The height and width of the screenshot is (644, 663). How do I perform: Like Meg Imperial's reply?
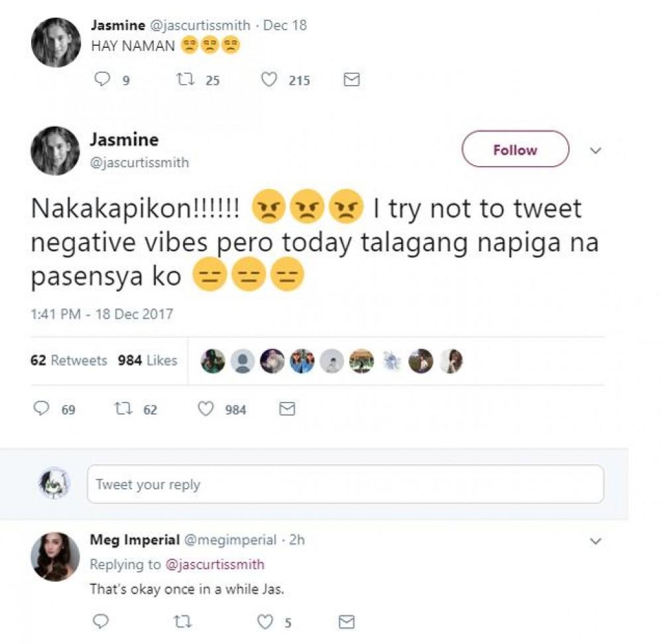(265, 621)
